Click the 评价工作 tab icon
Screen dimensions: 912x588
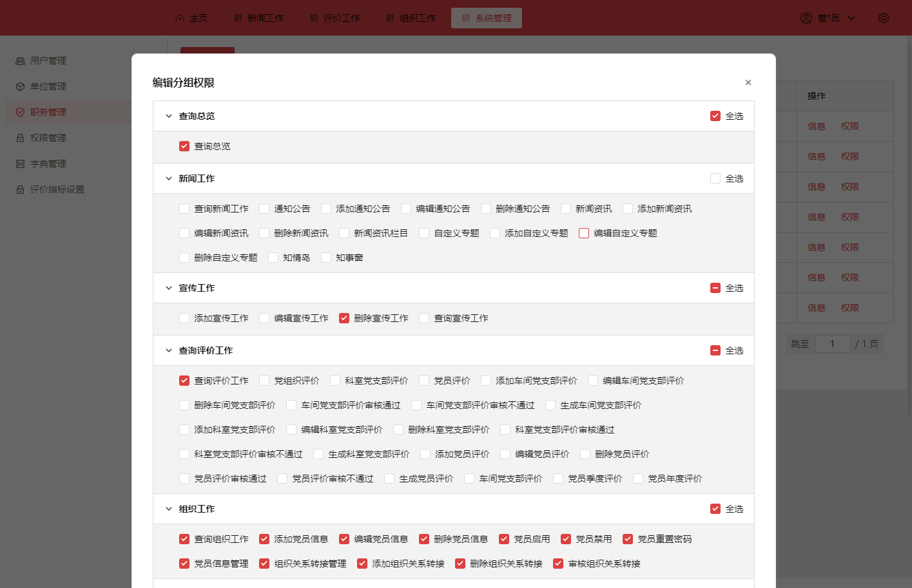314,18
